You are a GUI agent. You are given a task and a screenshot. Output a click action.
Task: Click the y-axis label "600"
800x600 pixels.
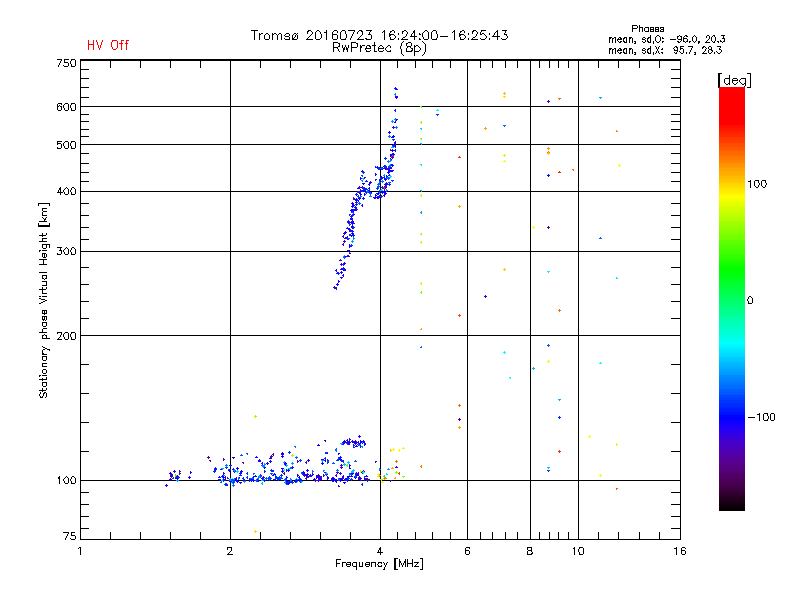(66, 107)
